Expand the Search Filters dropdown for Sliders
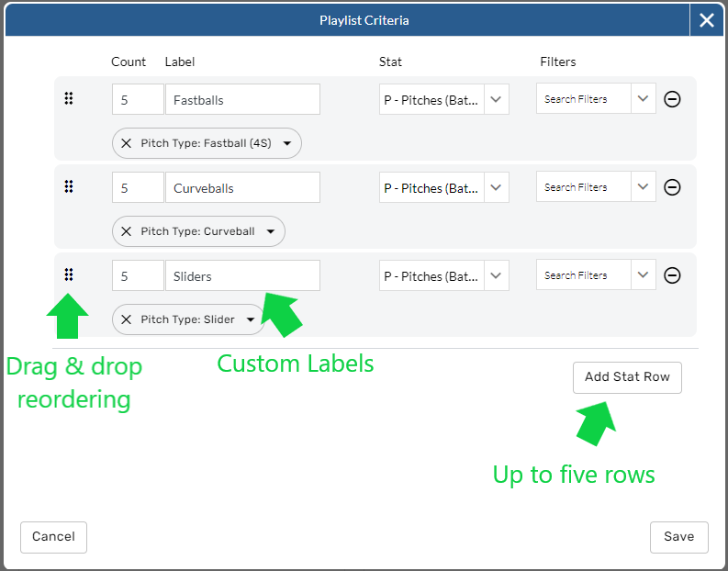Screen dimensions: 728x571 click(x=643, y=275)
